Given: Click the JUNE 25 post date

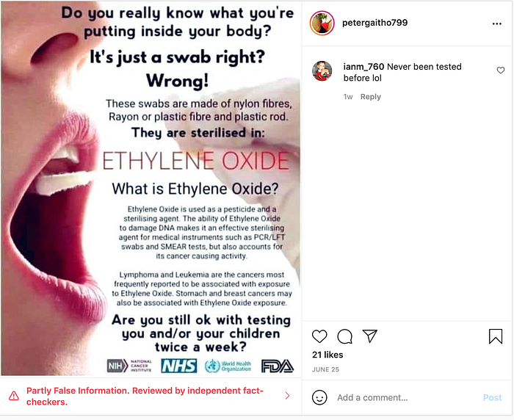Looking at the screenshot, I should [325, 369].
